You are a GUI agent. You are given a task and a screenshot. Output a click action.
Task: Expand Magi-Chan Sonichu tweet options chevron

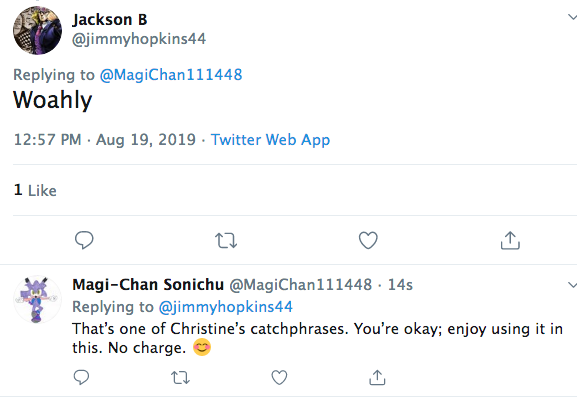click(x=572, y=284)
